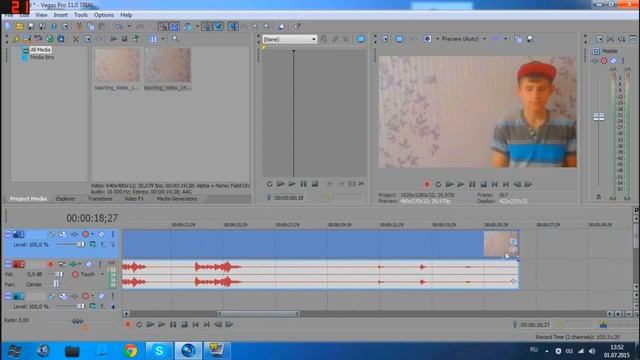Save project using the main toolbar disk icon

[31, 27]
